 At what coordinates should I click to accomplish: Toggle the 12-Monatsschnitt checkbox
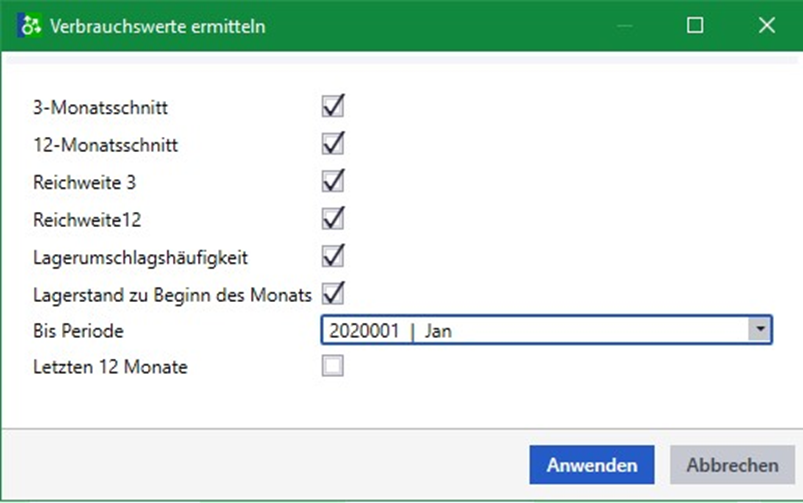point(333,144)
